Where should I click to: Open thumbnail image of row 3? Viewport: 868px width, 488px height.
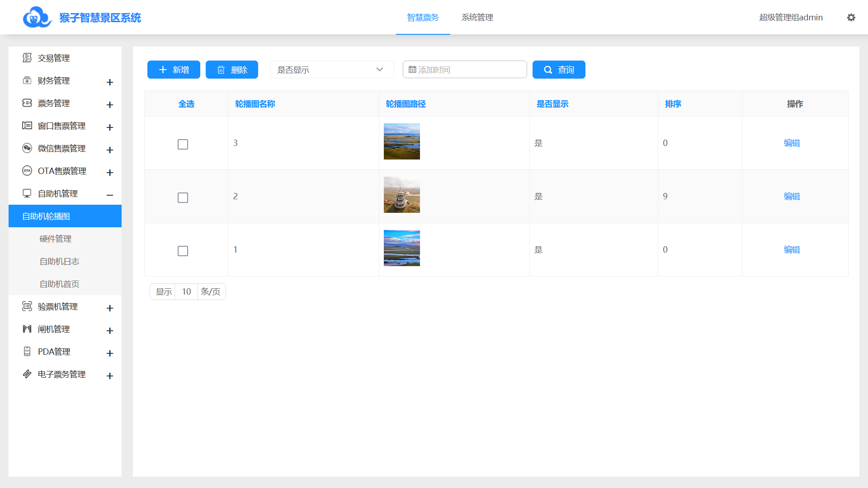pos(402,141)
